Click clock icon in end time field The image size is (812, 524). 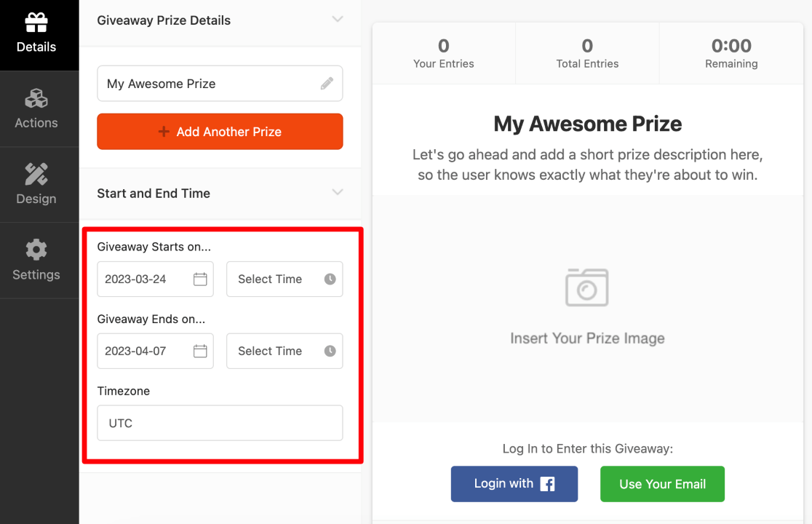coord(330,352)
